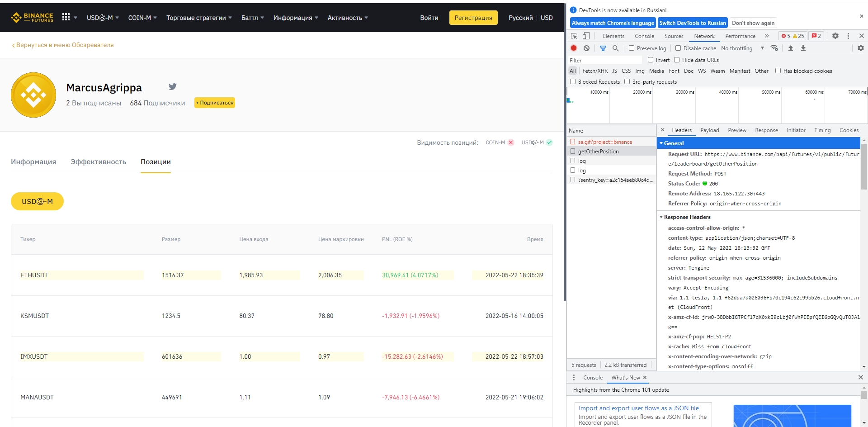Click the Binance page vertical scrollbar thumb
868x427 pixels.
(x=565, y=152)
